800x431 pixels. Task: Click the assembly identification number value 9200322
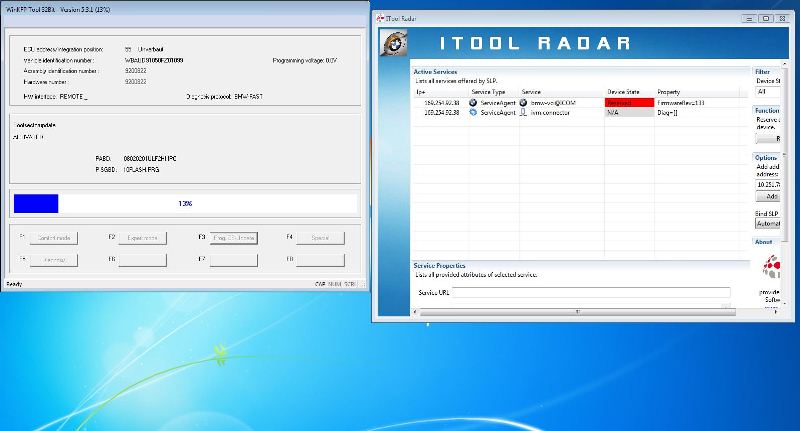(x=135, y=71)
